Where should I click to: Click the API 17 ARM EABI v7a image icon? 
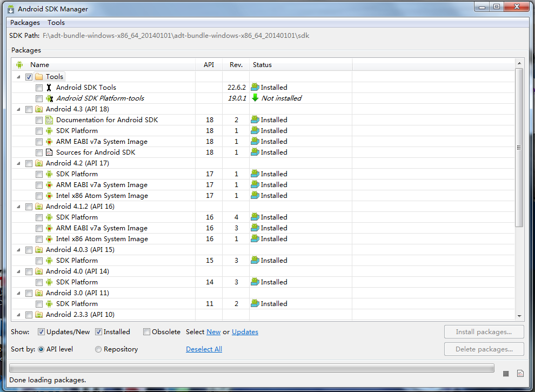pos(49,185)
